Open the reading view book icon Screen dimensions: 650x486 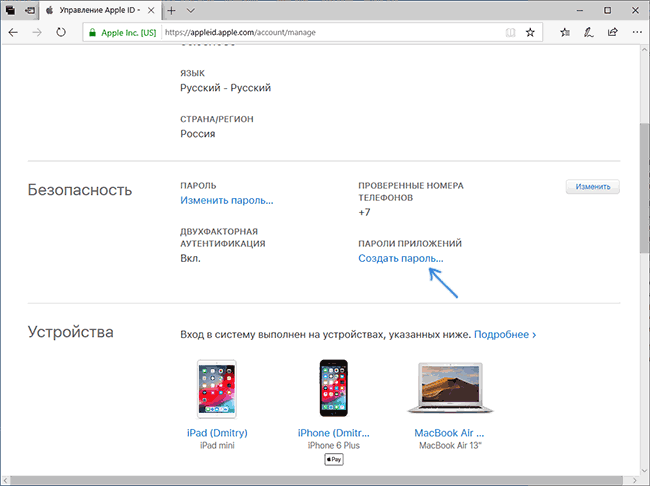point(510,33)
